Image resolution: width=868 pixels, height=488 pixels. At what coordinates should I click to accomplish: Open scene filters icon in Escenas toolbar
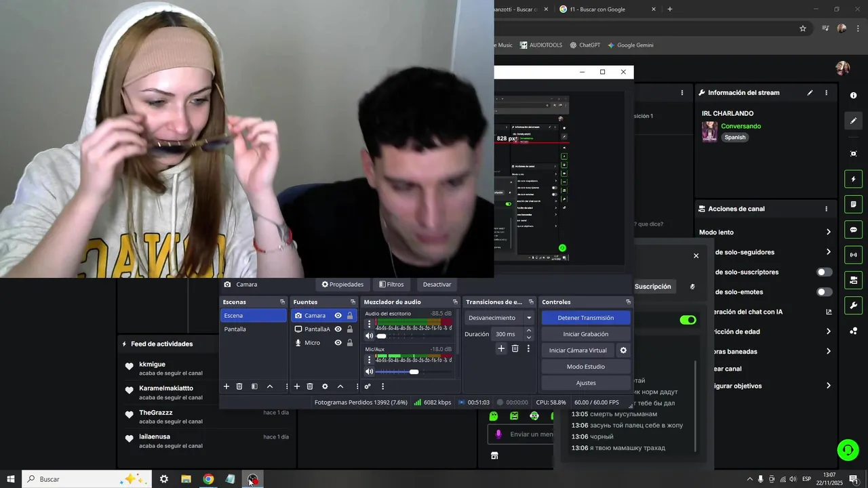click(254, 386)
